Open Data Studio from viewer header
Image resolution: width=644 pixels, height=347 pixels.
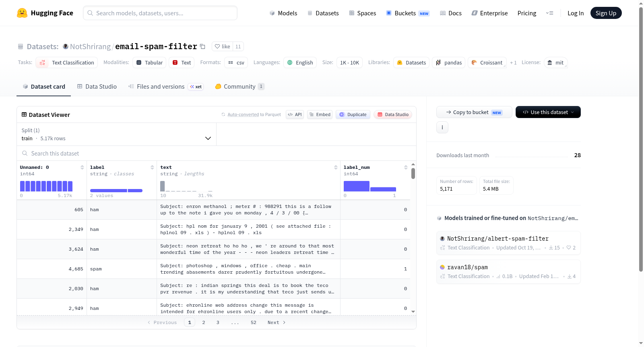(393, 114)
